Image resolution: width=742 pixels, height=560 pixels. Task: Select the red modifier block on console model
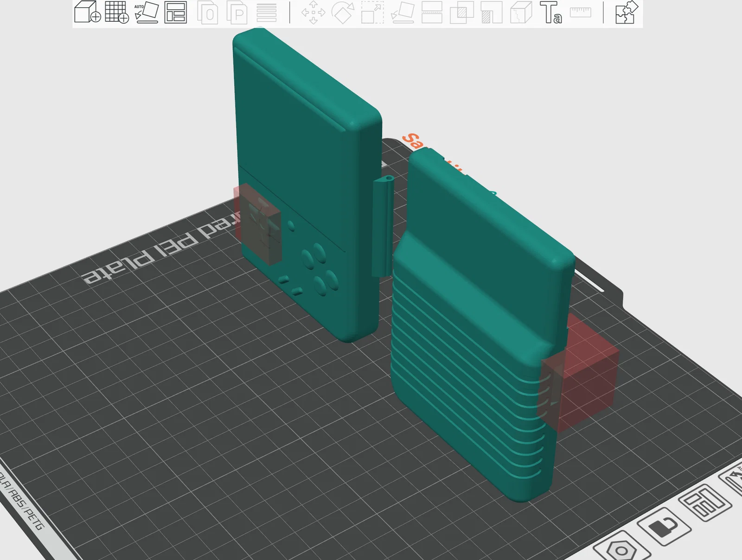258,224
